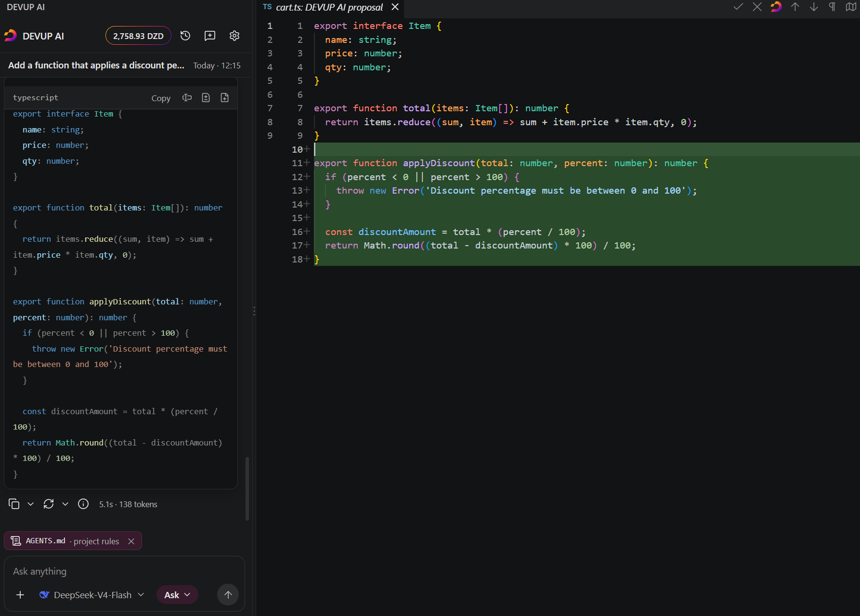This screenshot has height=616, width=860.
Task: Click the 2,758.93 DZD balance pill
Action: tap(138, 36)
